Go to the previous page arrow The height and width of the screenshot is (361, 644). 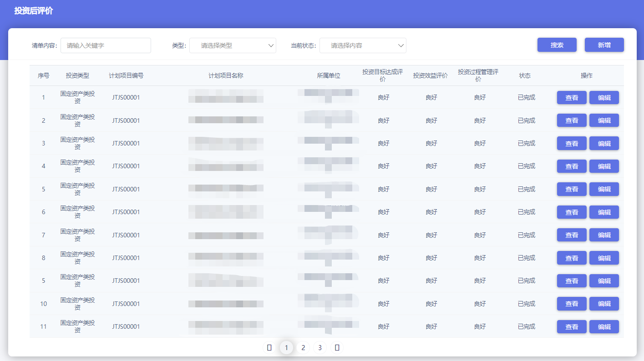[x=269, y=348]
